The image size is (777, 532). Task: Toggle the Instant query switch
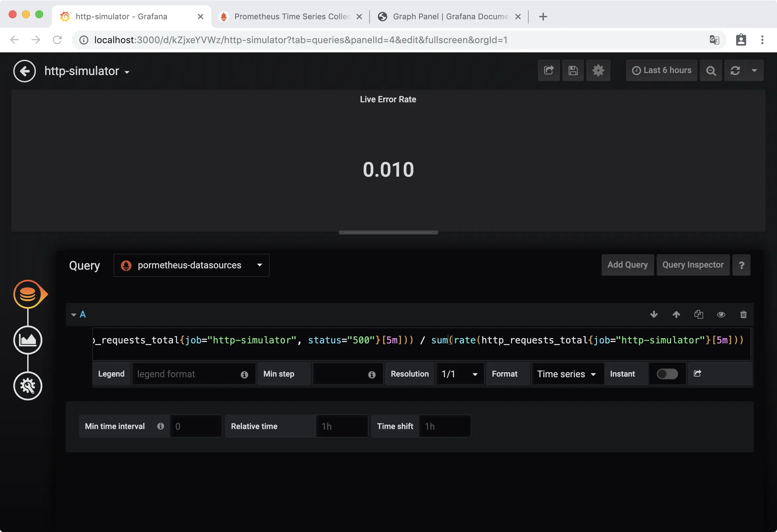[x=667, y=374]
